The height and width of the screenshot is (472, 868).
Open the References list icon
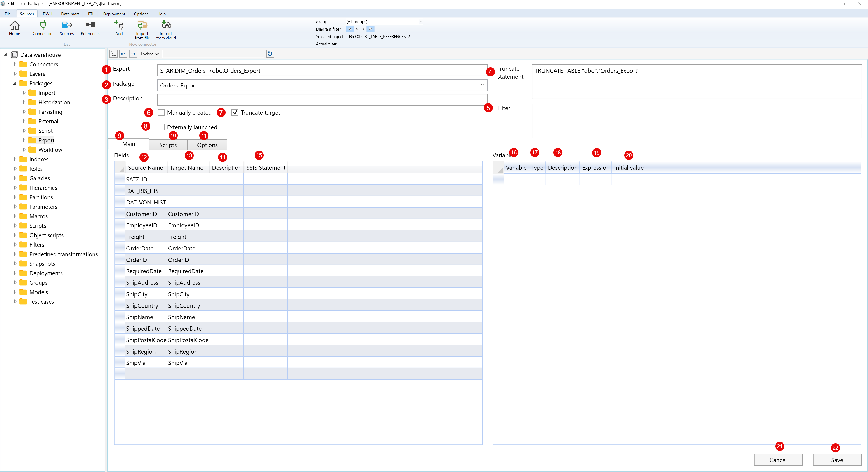point(90,28)
